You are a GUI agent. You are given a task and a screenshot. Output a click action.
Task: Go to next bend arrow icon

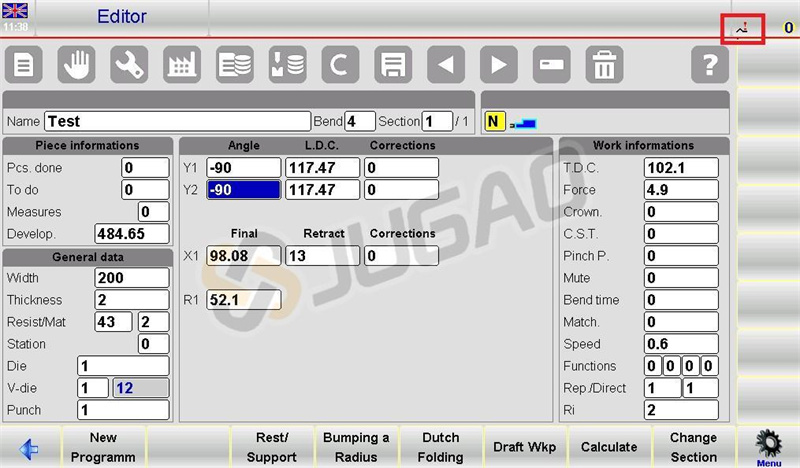coord(498,65)
